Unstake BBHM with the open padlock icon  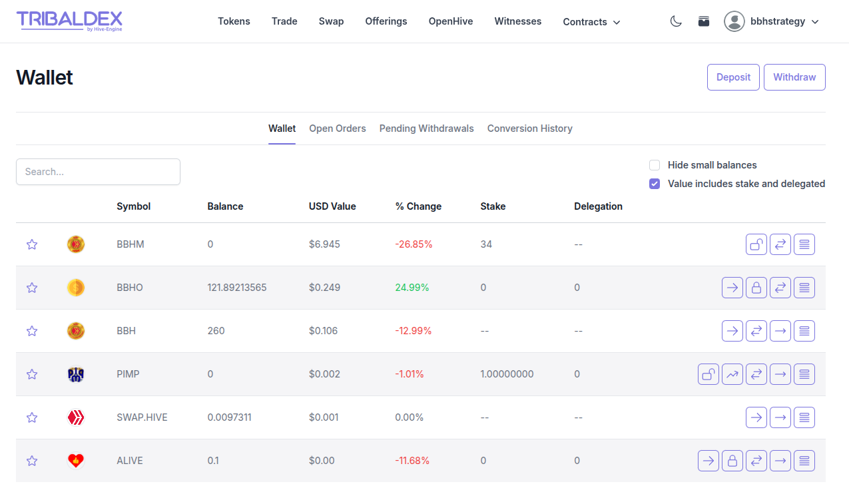(x=756, y=244)
